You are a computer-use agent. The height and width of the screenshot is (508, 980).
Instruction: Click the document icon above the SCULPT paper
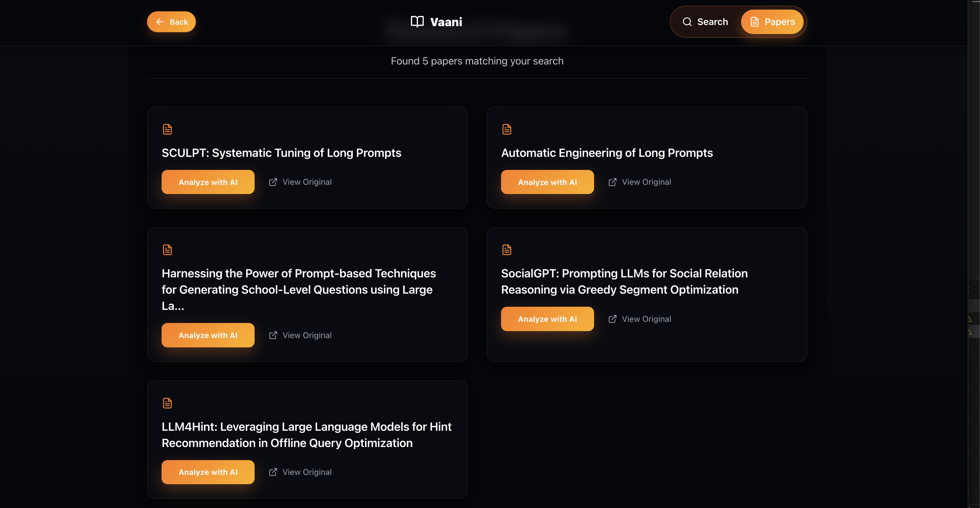(x=167, y=129)
